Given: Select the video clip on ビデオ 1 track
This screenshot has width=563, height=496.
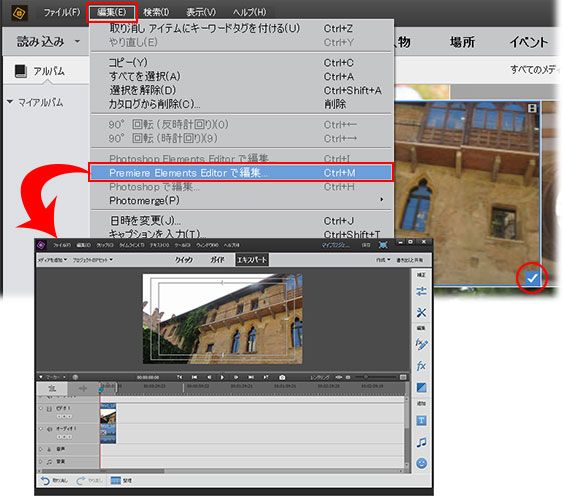Looking at the screenshot, I should (108, 413).
